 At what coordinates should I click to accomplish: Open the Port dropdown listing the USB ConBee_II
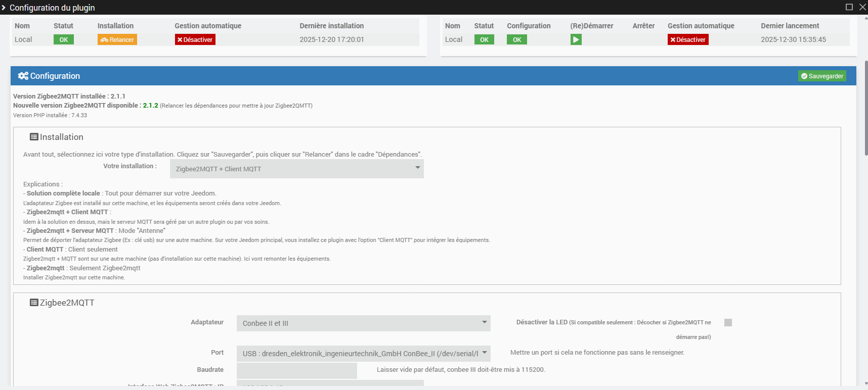[364, 353]
